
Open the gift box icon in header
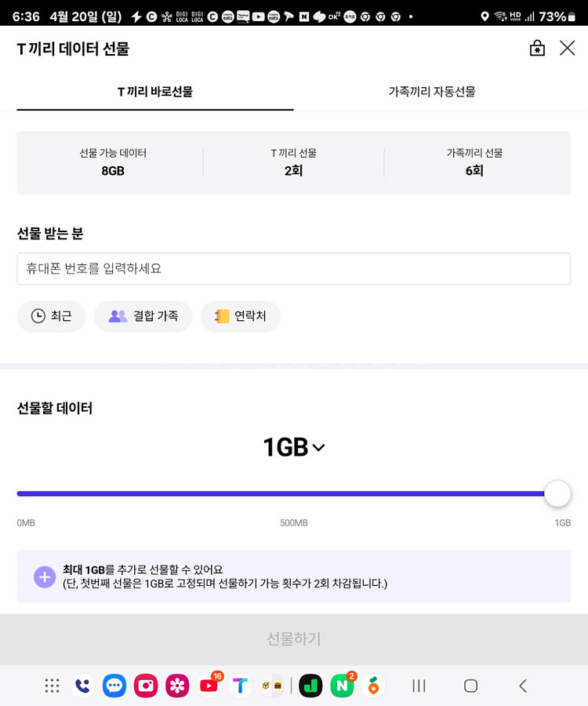tap(537, 48)
